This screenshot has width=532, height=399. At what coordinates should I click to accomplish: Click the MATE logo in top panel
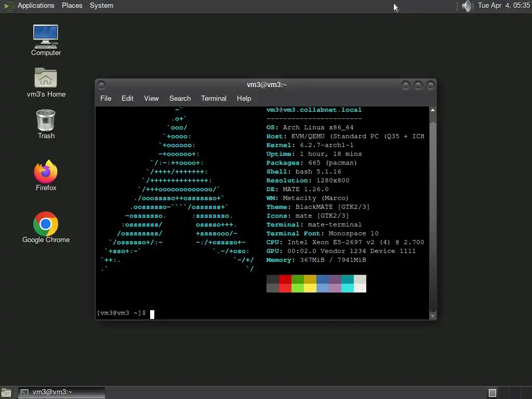(8, 6)
